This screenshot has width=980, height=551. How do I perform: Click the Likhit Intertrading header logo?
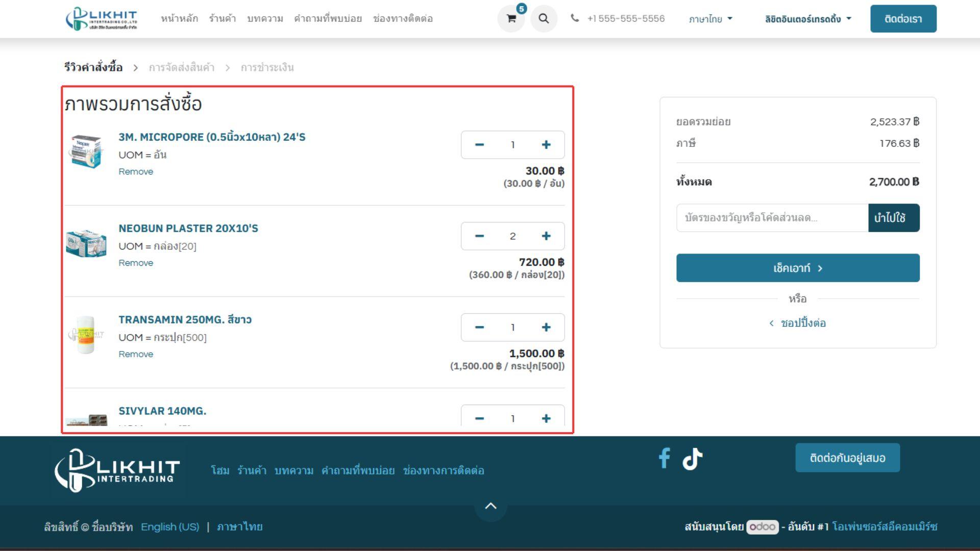pos(102,19)
